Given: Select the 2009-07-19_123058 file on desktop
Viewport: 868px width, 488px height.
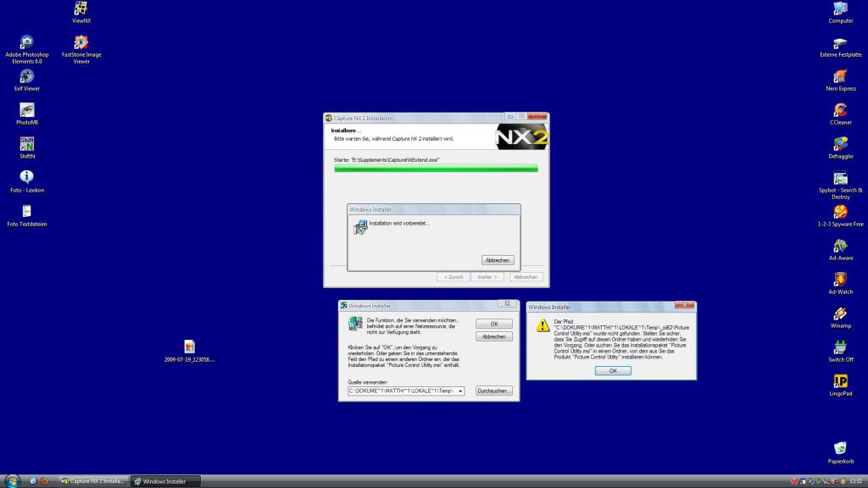Looking at the screenshot, I should coord(189,350).
